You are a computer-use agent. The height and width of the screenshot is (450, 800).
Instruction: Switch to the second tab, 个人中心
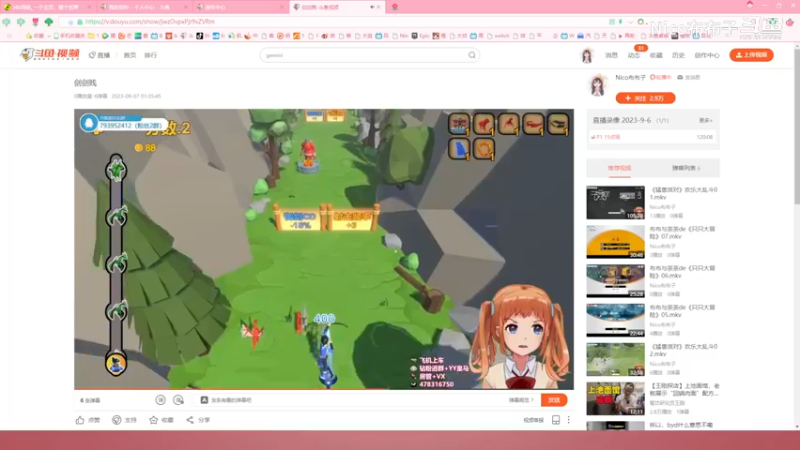pos(143,7)
